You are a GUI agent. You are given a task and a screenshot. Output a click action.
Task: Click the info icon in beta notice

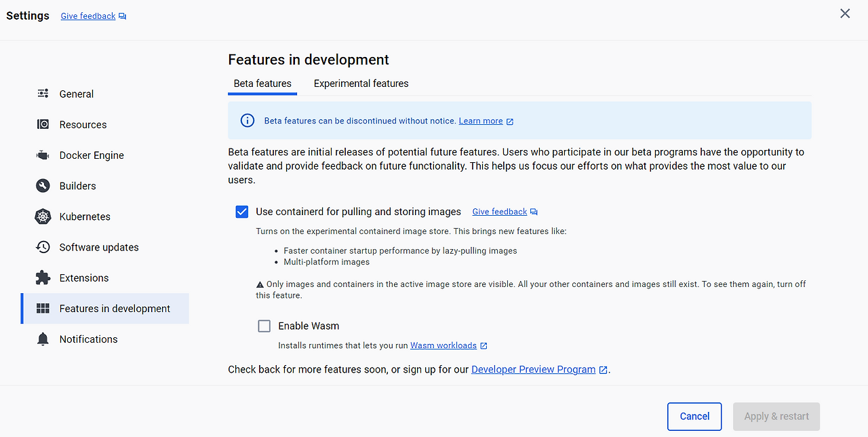click(248, 121)
